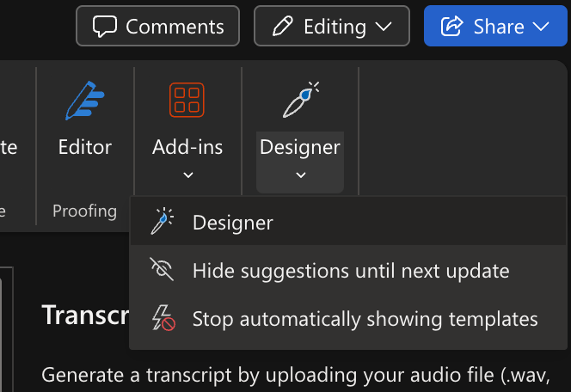
Task: Open the Comments pane
Action: tap(157, 26)
